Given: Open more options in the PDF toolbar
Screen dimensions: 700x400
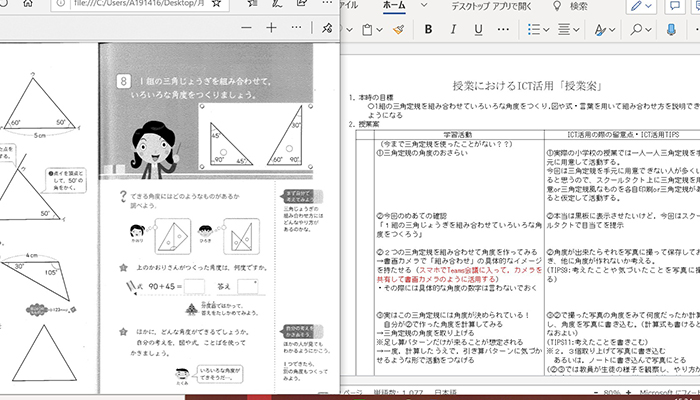Looking at the screenshot, I should [296, 28].
